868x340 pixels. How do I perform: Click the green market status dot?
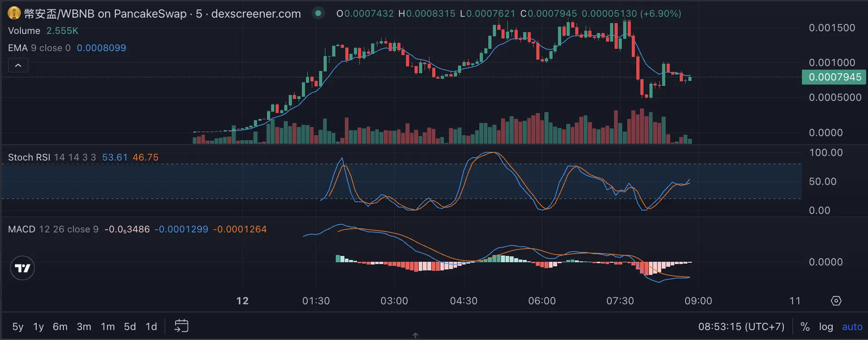[318, 13]
